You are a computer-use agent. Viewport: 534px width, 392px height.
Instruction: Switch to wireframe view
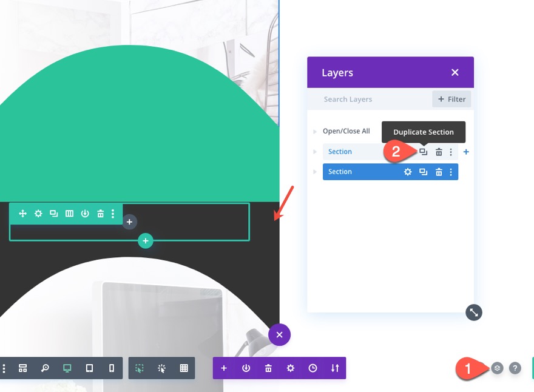[x=23, y=368]
